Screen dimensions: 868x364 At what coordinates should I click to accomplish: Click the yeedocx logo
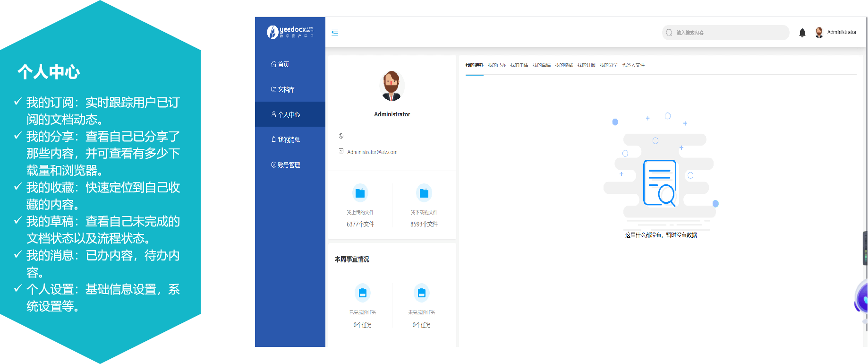[290, 32]
